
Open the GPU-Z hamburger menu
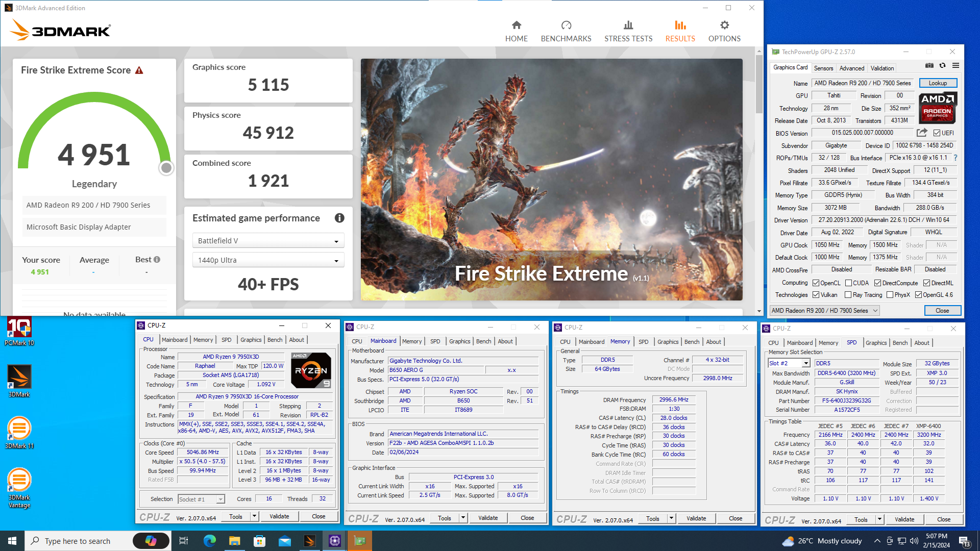955,65
